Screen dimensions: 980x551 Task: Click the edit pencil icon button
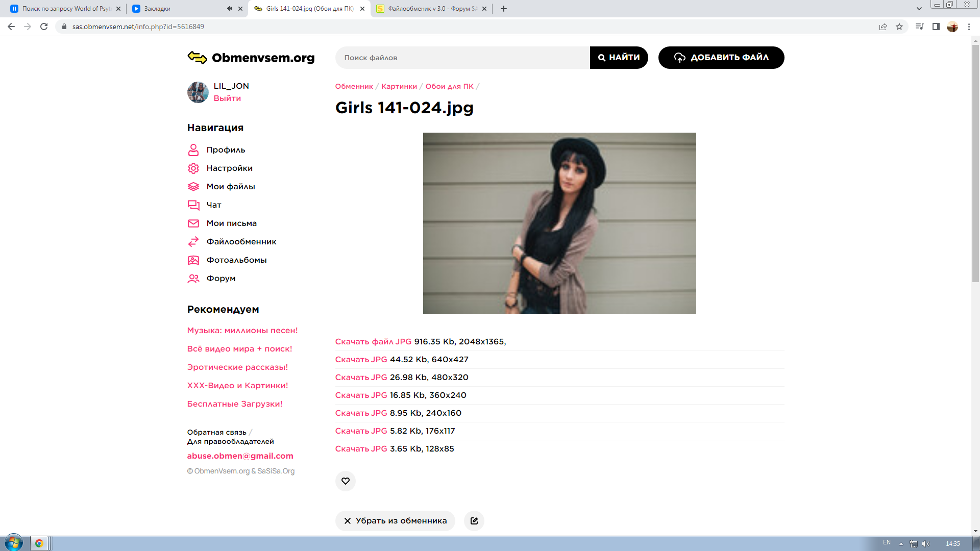(x=474, y=521)
